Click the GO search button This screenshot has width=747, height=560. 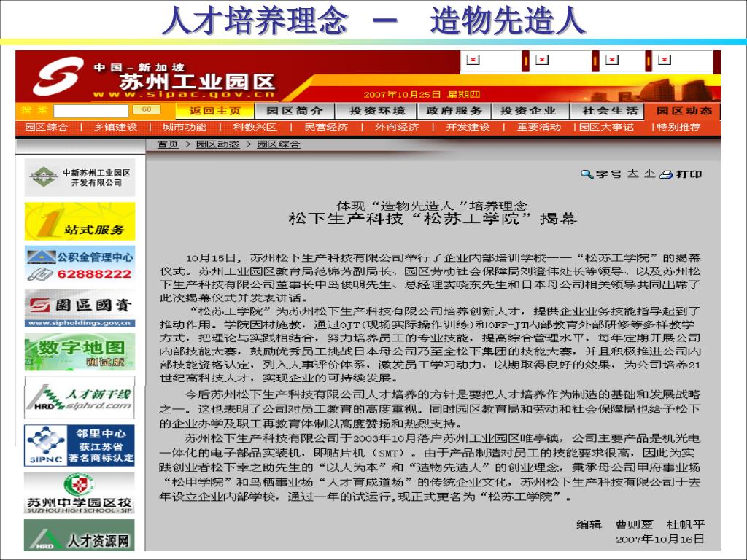(x=147, y=109)
